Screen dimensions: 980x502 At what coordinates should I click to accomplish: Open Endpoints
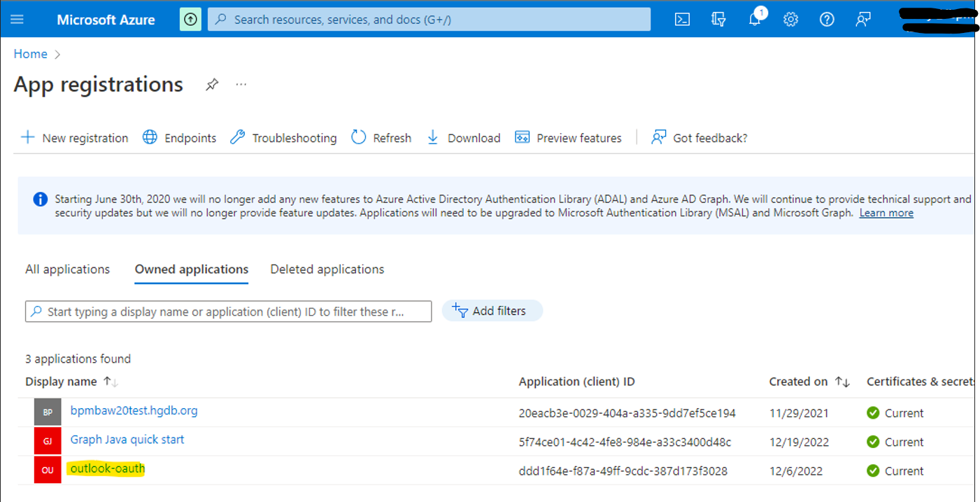pos(180,138)
